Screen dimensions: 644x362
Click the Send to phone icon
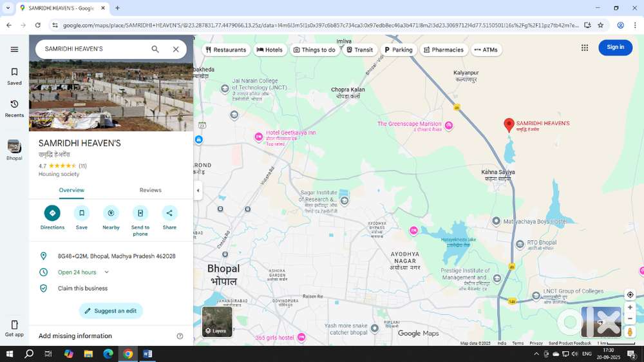coord(140,213)
